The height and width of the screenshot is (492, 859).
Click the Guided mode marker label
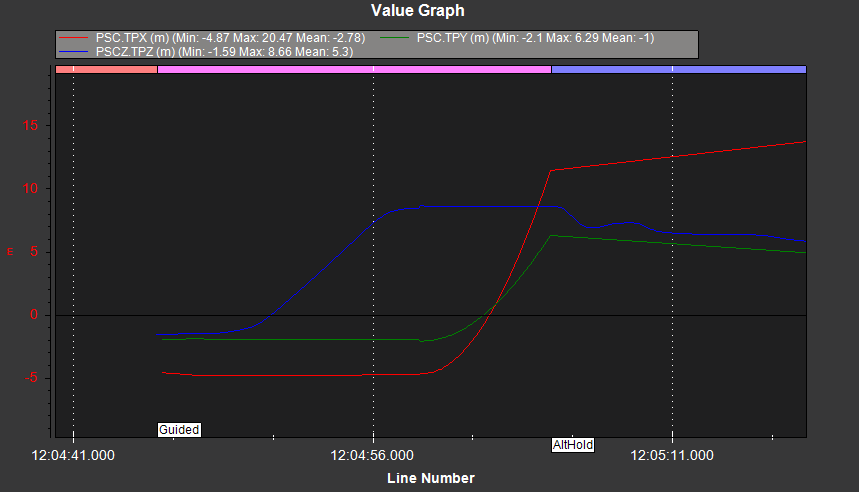tap(179, 430)
